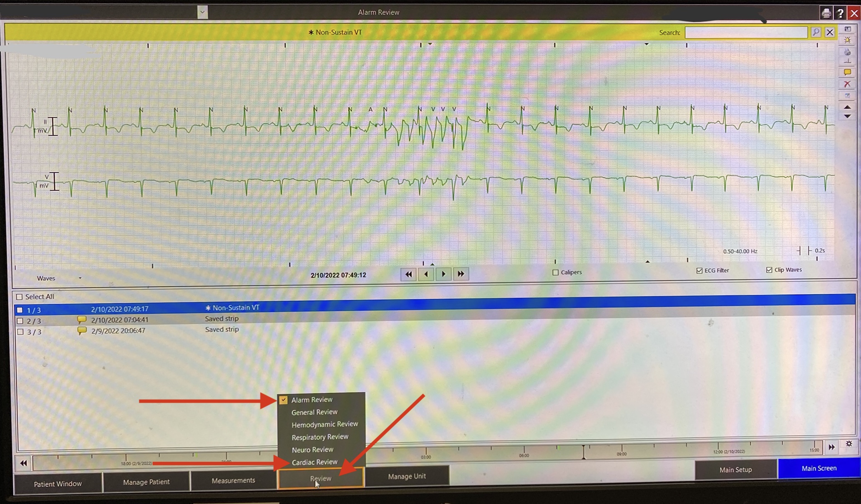The width and height of the screenshot is (861, 504).
Task: Open Manage Unit
Action: pyautogui.click(x=407, y=476)
